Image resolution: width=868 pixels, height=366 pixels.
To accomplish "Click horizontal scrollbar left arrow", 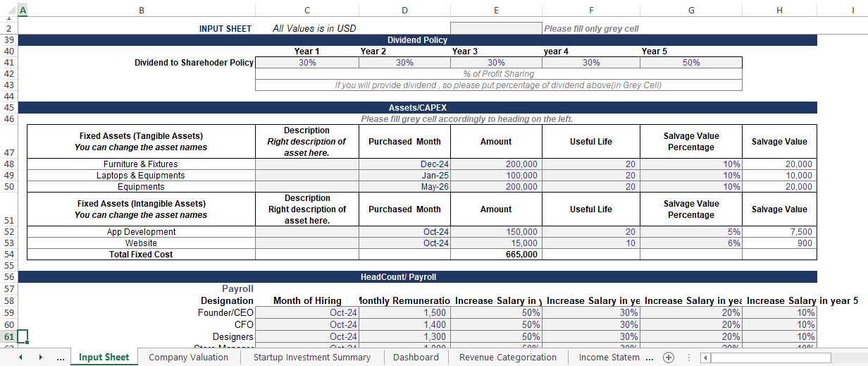I will 705,358.
